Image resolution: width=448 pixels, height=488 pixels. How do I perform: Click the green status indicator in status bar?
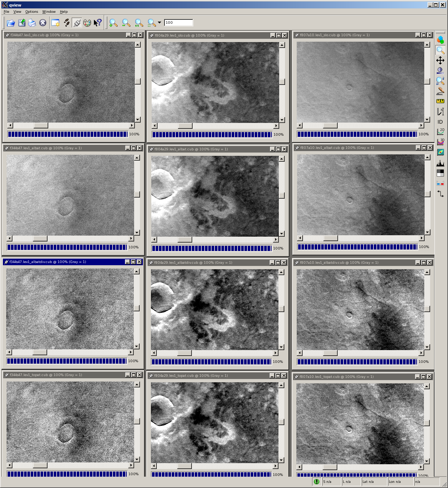click(316, 482)
